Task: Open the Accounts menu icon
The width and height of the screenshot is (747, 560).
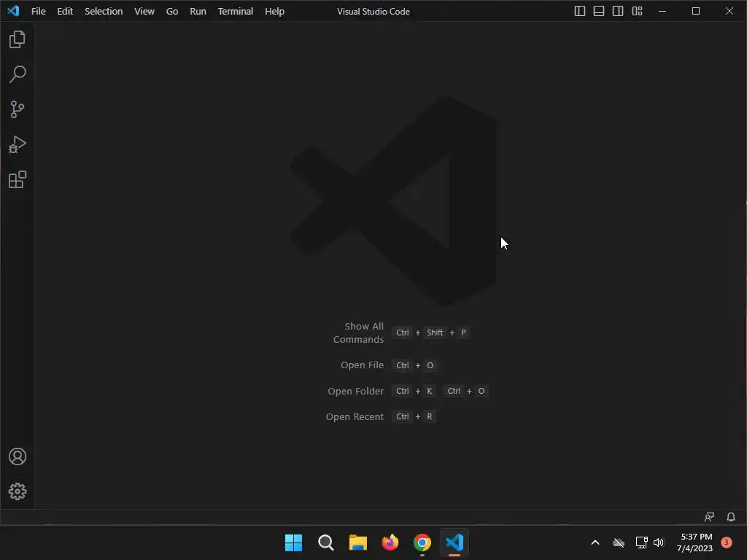Action: [x=18, y=456]
